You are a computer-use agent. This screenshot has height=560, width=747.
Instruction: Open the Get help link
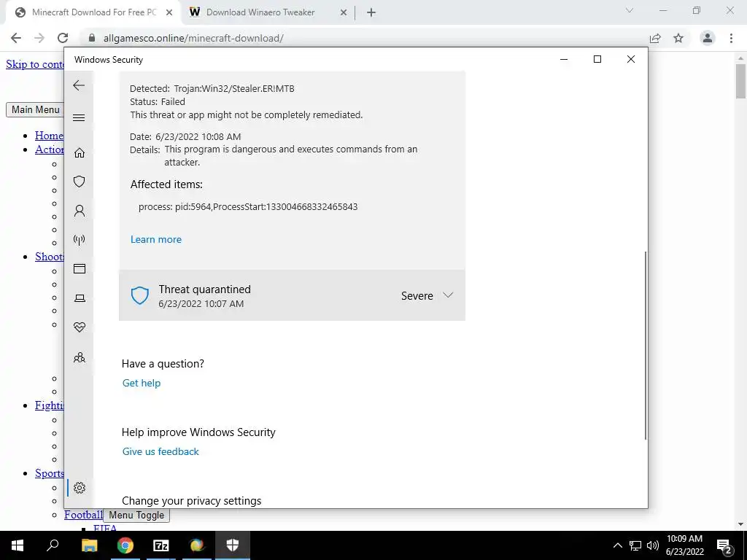point(142,383)
